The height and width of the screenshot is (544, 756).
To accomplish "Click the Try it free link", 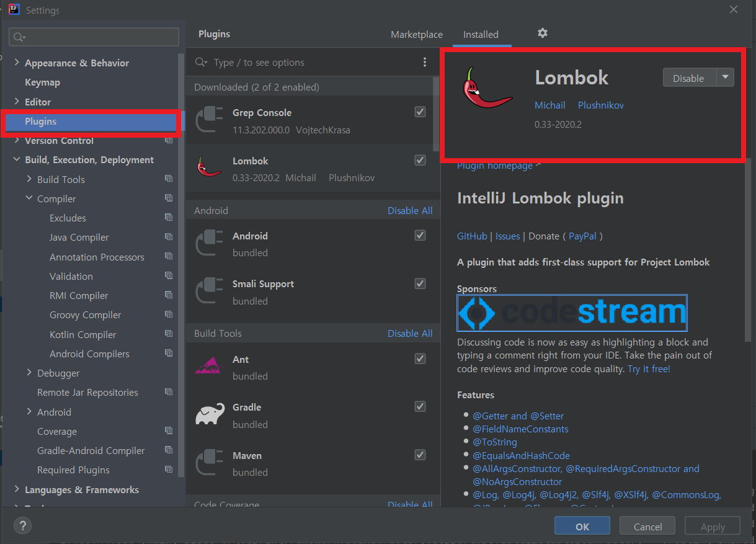I will pyautogui.click(x=649, y=368).
